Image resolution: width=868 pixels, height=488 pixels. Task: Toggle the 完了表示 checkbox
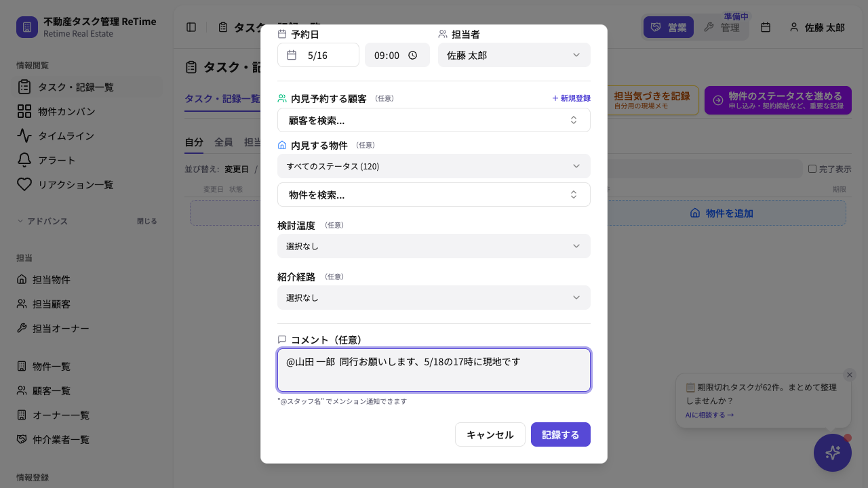tap(812, 169)
